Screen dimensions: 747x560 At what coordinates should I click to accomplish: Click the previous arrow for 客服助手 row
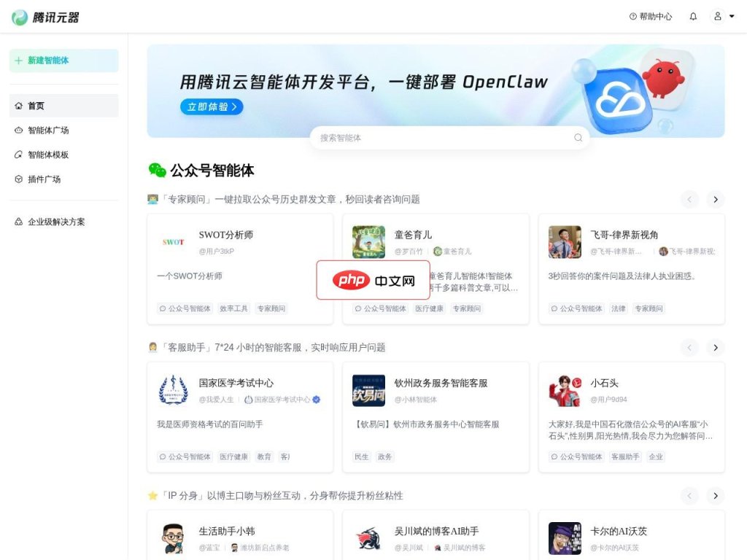pyautogui.click(x=689, y=348)
